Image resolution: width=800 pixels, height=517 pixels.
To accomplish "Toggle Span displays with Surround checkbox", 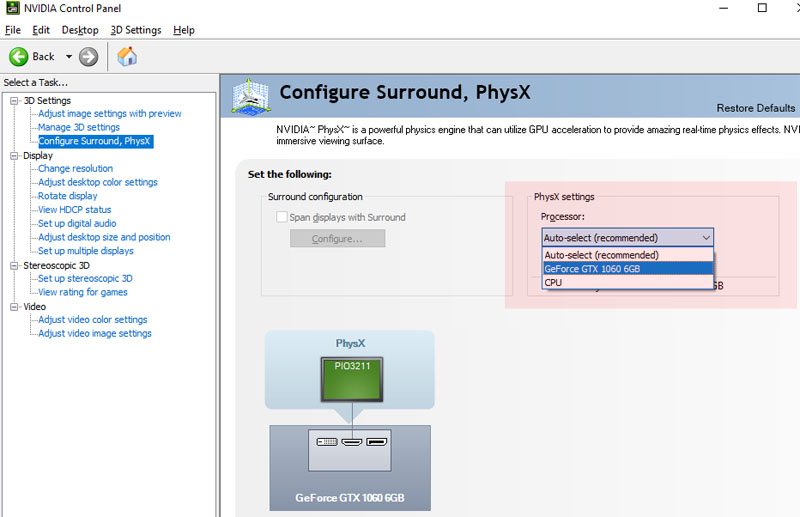I will [282, 217].
